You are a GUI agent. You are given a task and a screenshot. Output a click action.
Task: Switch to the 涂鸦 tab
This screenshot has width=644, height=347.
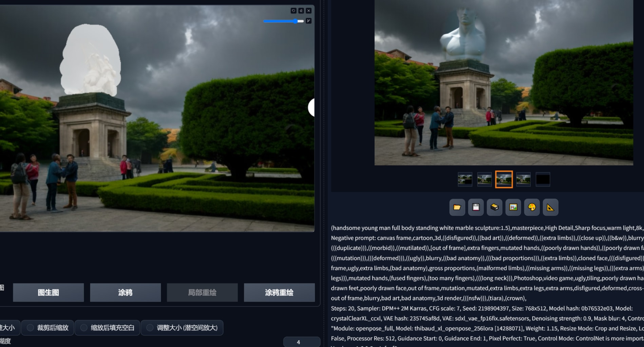coord(125,292)
